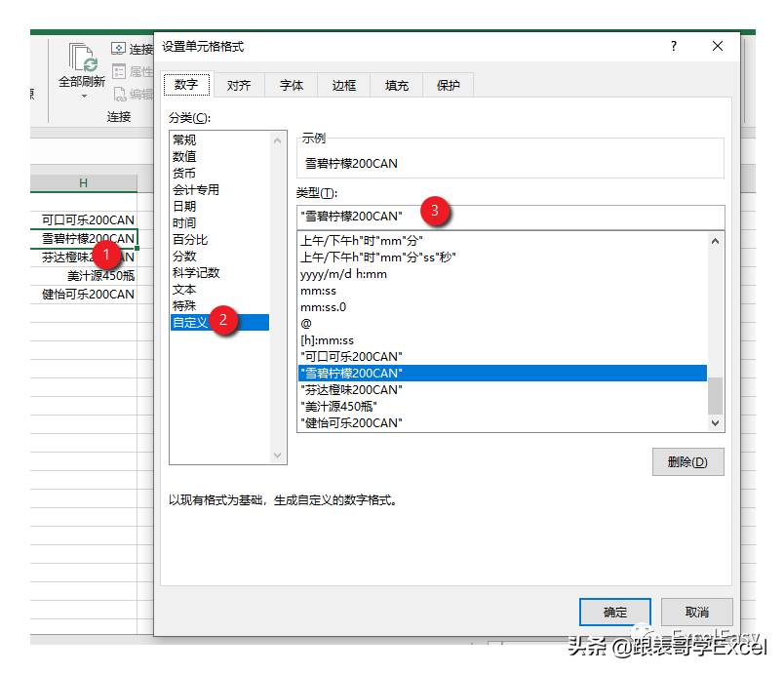The height and width of the screenshot is (674, 784).
Task: Choose format "健怡可乐200CAN" in type list
Action: pos(502,423)
